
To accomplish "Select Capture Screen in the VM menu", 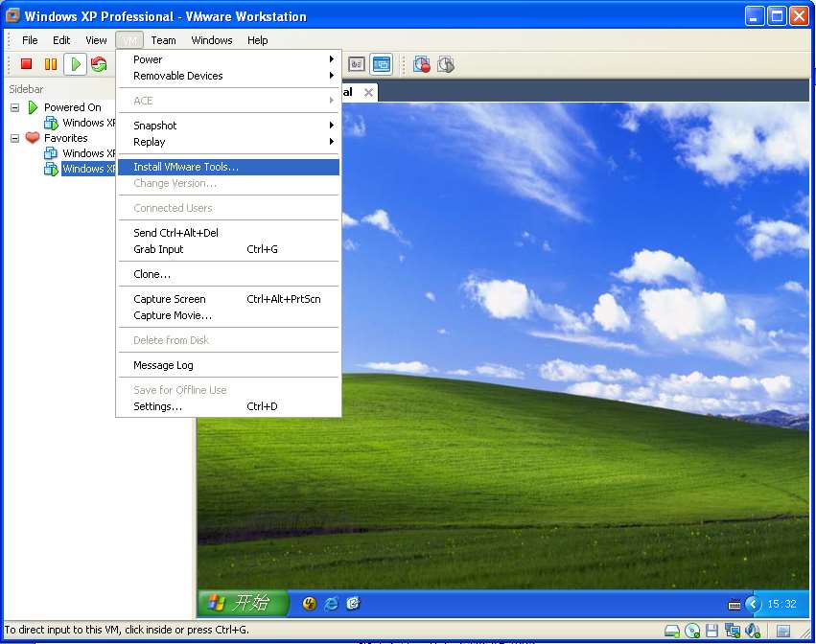I will [x=229, y=299].
